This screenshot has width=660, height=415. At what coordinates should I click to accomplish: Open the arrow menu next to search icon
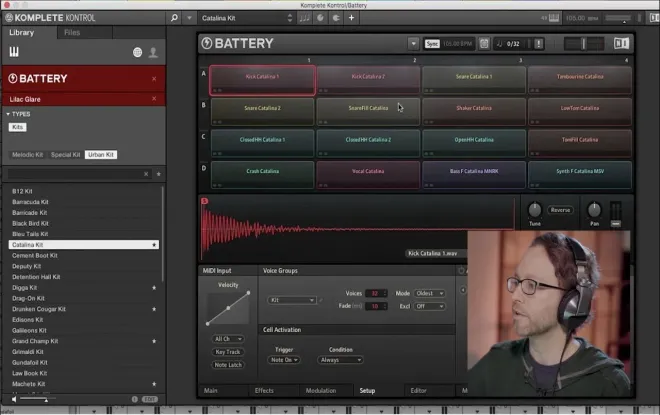coord(189,18)
